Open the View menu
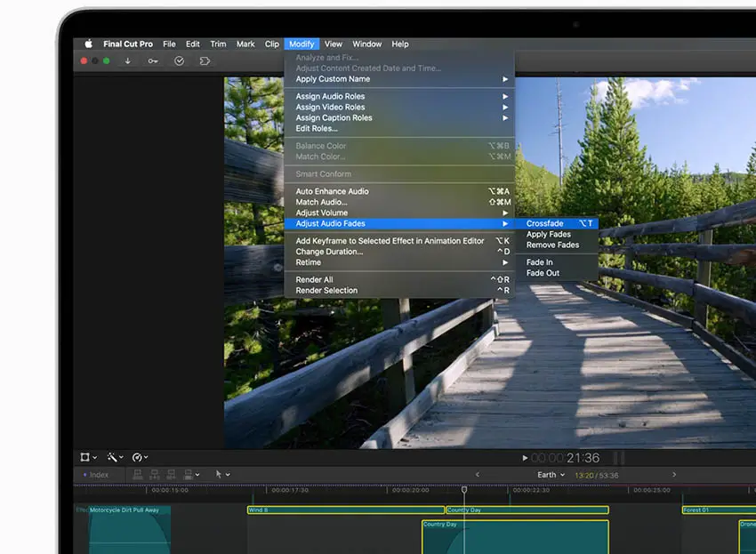The image size is (756, 554). coord(334,44)
